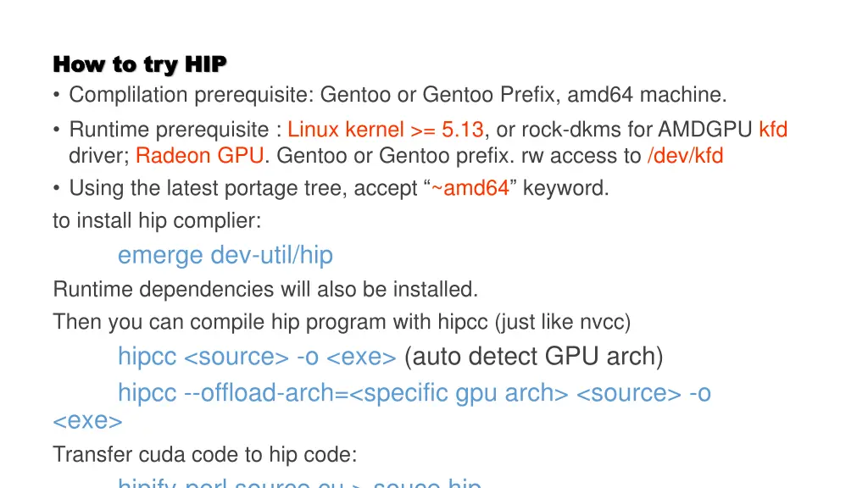Click the blue "hipcc <source> -o <exe>" command

coord(257,357)
